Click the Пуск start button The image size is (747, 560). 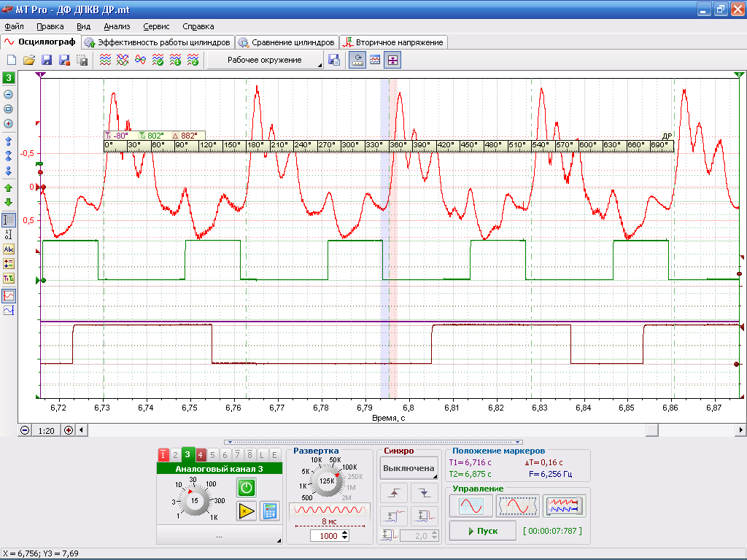483,531
